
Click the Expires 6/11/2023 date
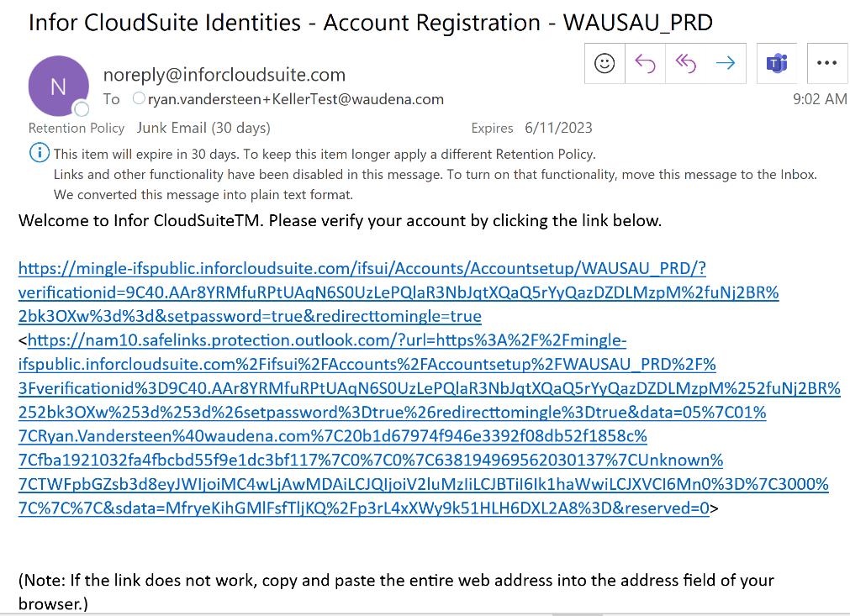557,128
